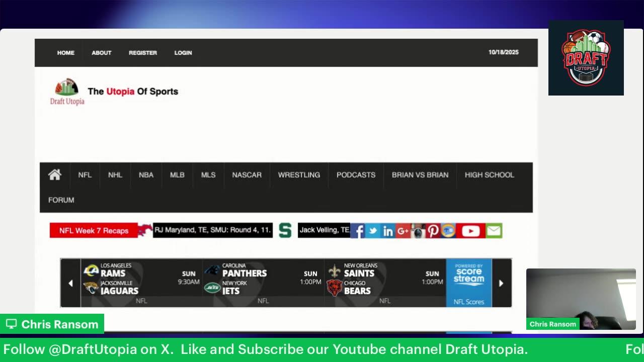The image size is (644, 362).
Task: Click the REGISTER link
Action: (143, 53)
